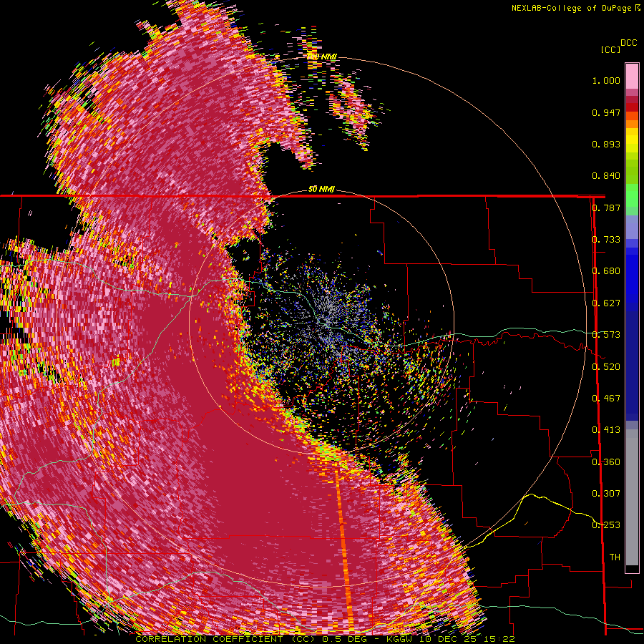The width and height of the screenshot is (644, 644).
Task: Select the 0.787 legend value
Action: click(x=606, y=208)
